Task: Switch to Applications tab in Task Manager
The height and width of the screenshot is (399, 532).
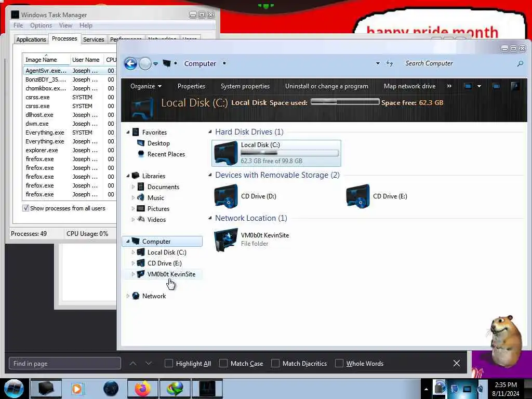Action: tap(31, 39)
